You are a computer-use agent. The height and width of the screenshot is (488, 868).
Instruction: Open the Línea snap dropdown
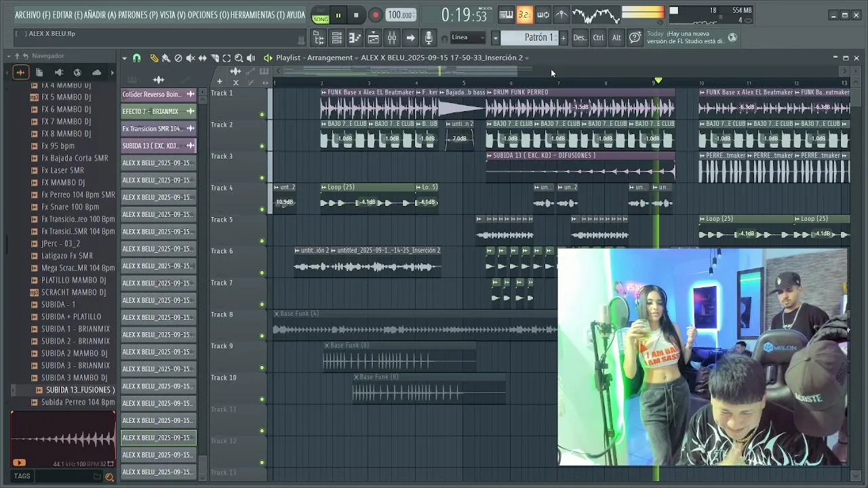coord(468,38)
